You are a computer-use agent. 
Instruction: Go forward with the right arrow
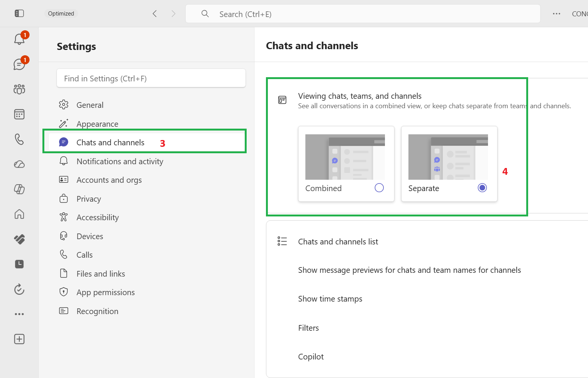pyautogui.click(x=173, y=14)
